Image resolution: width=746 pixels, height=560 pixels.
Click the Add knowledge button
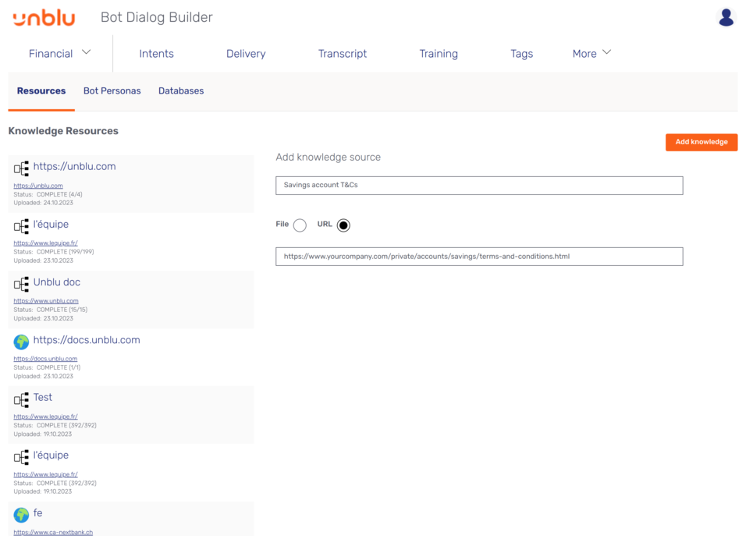coord(701,142)
